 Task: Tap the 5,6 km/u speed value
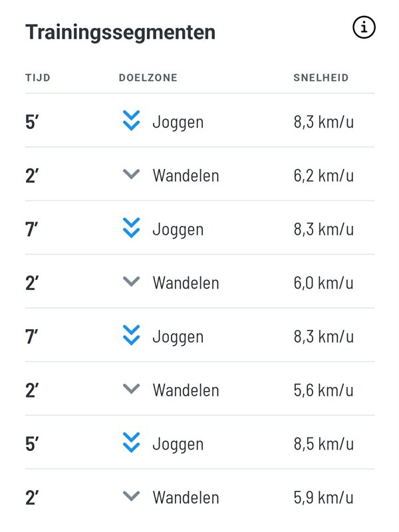323,390
